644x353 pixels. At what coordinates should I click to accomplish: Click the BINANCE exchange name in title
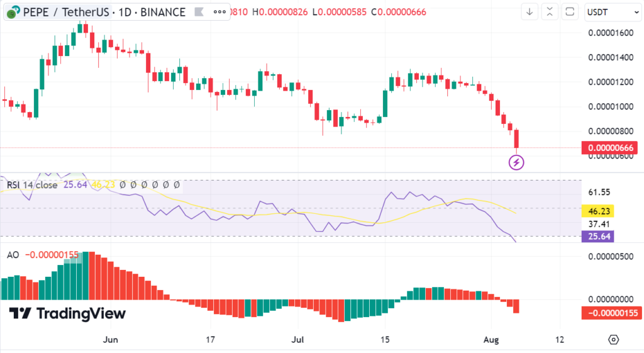tap(163, 13)
